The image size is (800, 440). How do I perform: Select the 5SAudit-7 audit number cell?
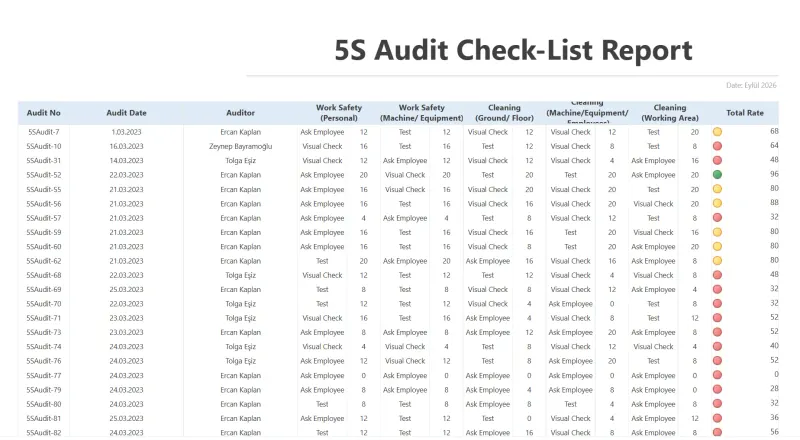pos(43,132)
